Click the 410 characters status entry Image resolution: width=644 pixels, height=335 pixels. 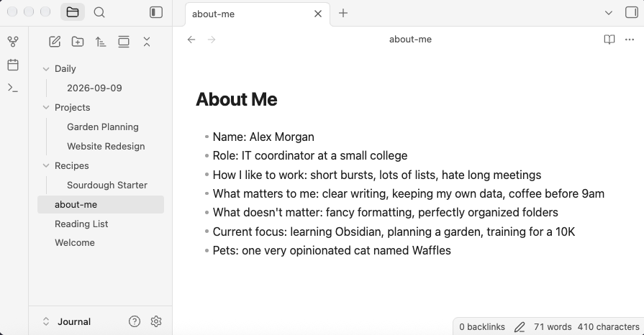tap(608, 327)
